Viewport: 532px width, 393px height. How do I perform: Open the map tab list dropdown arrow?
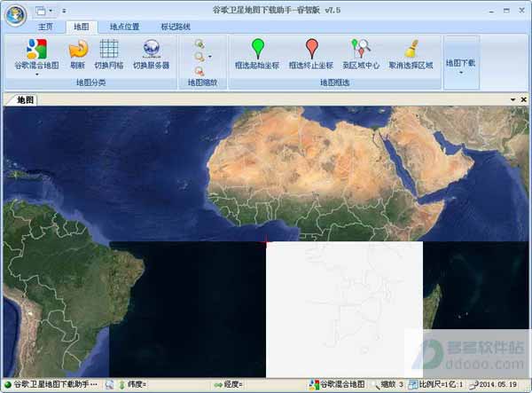click(512, 99)
